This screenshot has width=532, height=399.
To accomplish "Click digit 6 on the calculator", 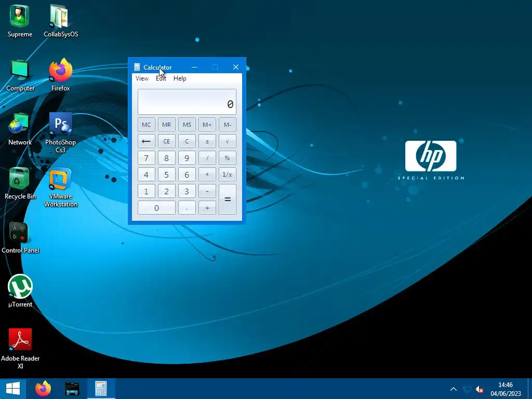I will point(187,175).
